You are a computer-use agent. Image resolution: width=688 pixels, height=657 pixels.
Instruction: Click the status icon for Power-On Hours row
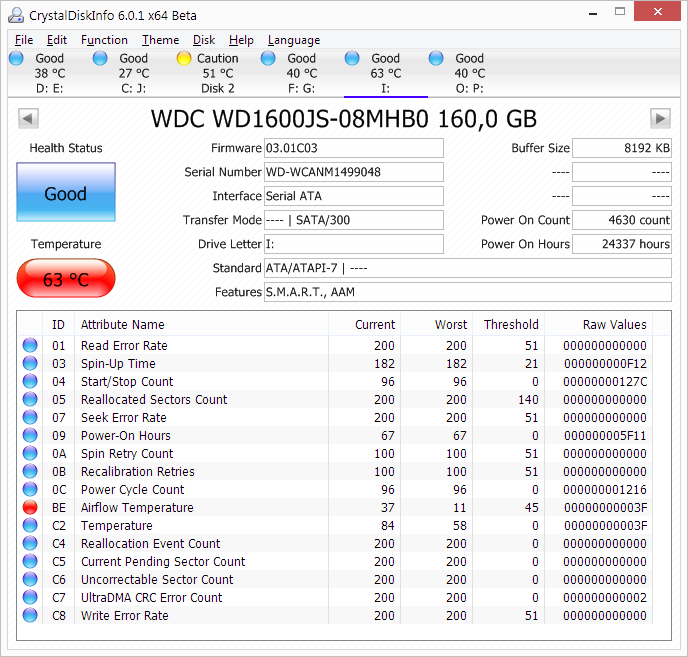30,435
